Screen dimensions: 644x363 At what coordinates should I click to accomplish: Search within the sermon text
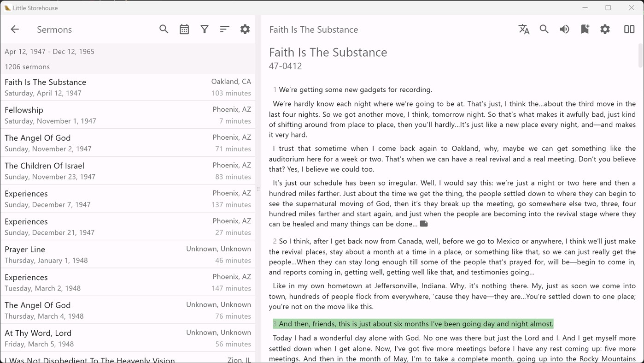(x=544, y=29)
